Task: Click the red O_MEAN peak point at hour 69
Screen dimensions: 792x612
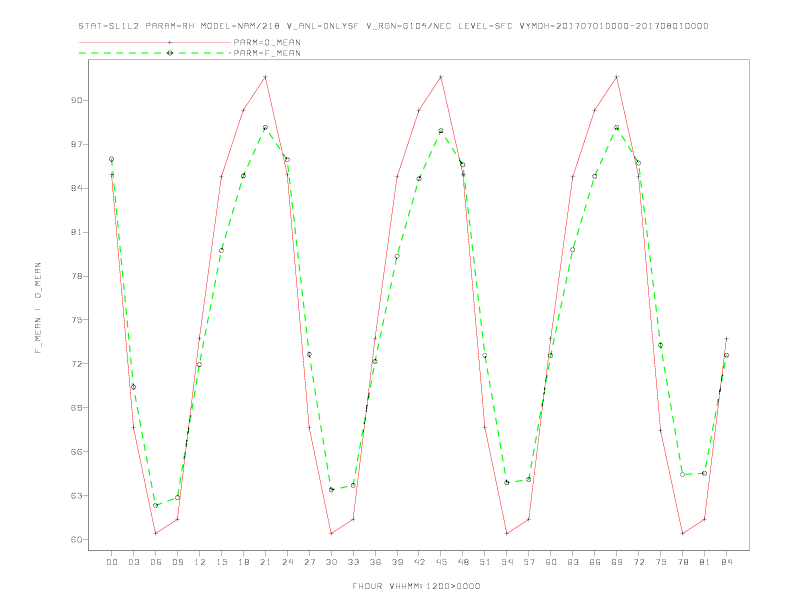Action: (617, 77)
